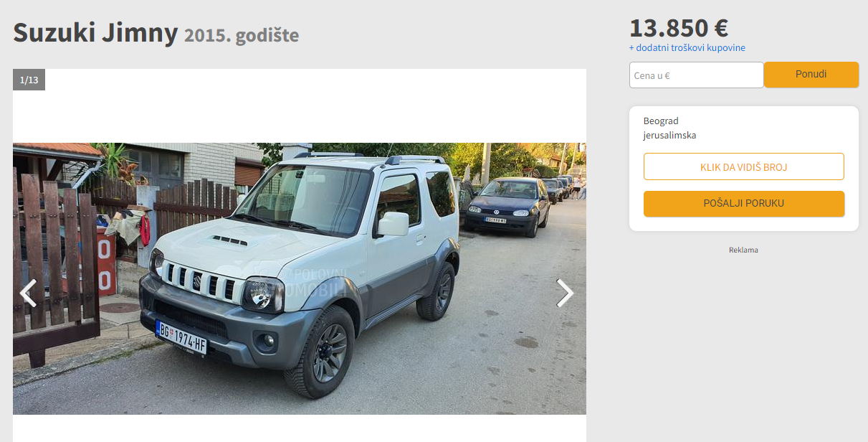Click the 'jerusalimska' address line
Image resolution: width=868 pixels, height=442 pixels.
(669, 135)
